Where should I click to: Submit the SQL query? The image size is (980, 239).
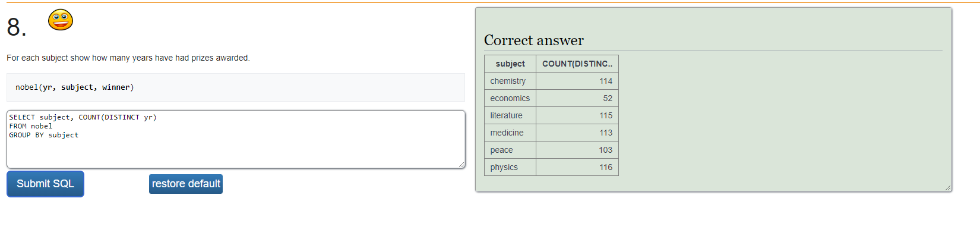(x=45, y=184)
